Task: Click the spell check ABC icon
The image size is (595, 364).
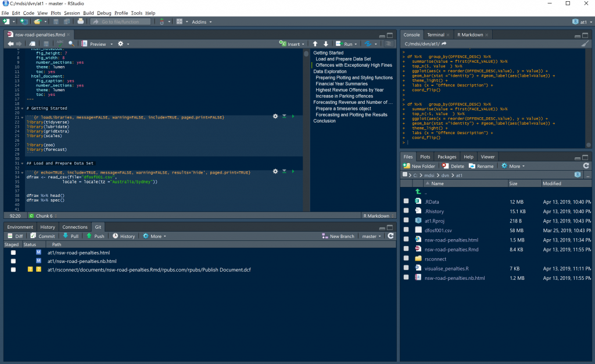Action: point(60,44)
